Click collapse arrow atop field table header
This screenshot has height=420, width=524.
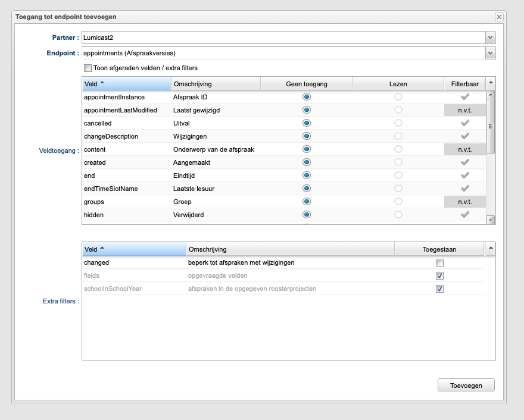(491, 83)
